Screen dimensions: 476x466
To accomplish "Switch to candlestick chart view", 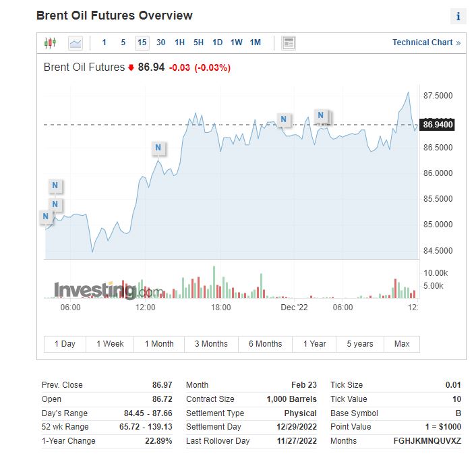I will [50, 42].
